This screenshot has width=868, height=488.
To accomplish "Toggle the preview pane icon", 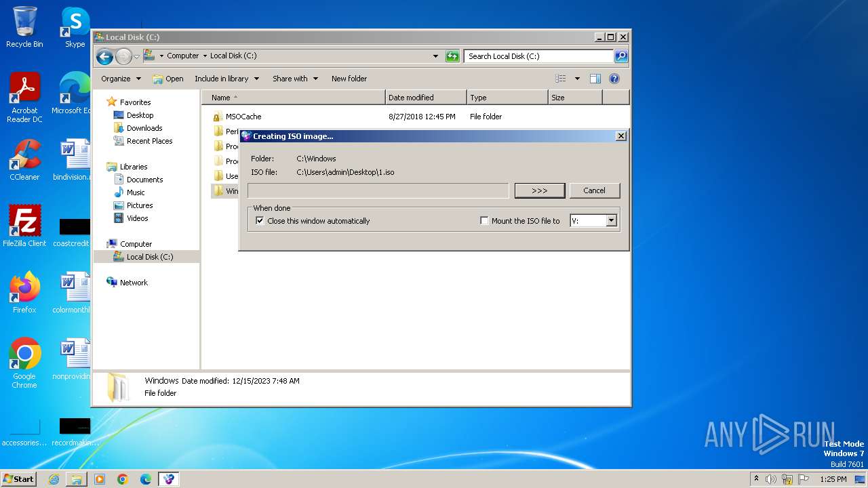I will point(595,79).
